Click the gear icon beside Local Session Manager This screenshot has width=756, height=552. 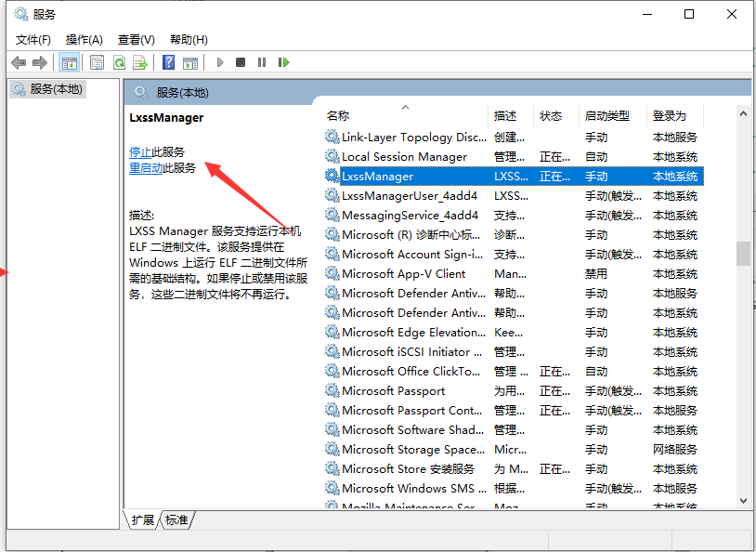pyautogui.click(x=332, y=156)
